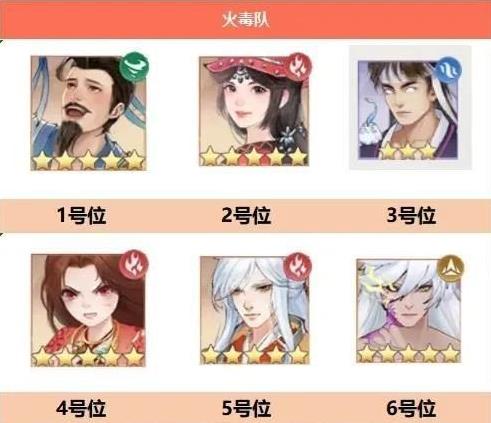Viewport: 491px width, 423px height.
Task: Select the white-eyed man portrait in slot 3
Action: coord(408,110)
